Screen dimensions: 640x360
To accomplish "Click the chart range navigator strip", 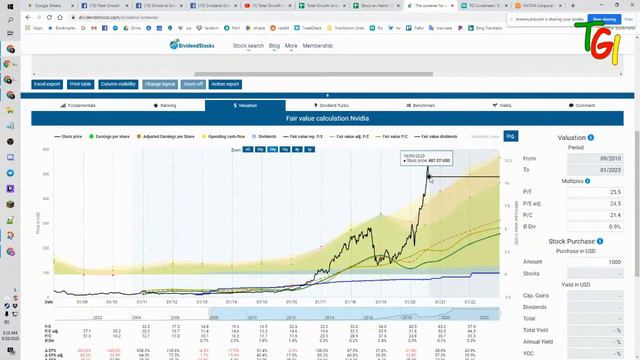I will click(x=276, y=314).
